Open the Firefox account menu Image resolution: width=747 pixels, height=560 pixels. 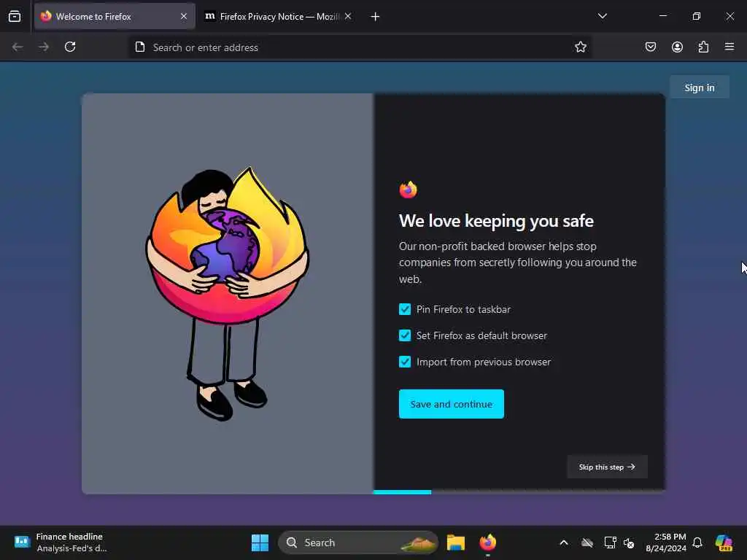677,47
